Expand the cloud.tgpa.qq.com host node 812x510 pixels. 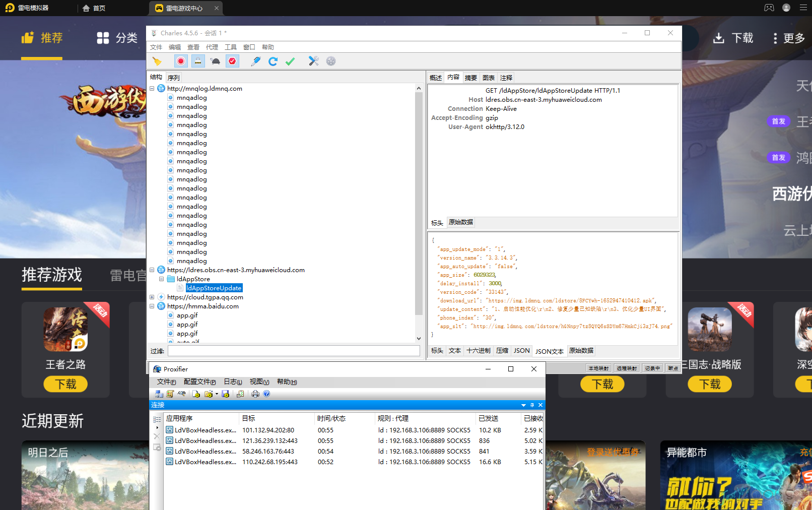152,297
